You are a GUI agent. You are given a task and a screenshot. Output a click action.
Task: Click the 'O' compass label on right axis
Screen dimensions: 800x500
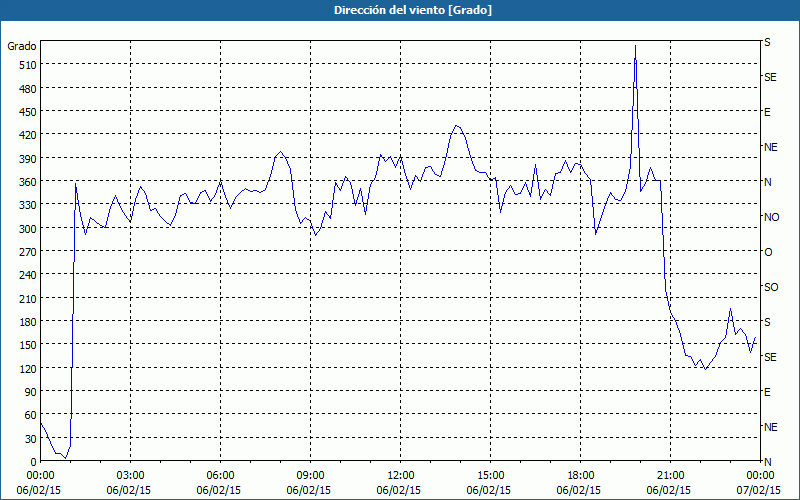tap(768, 252)
